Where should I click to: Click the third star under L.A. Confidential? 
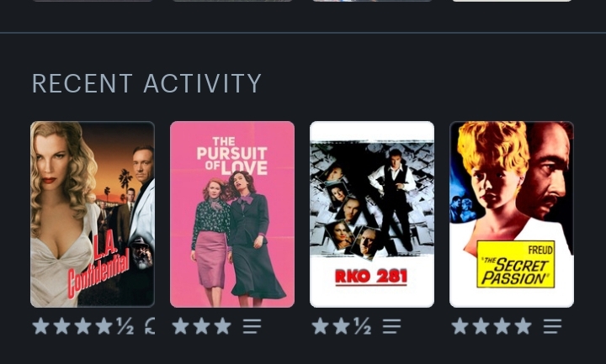[82, 326]
